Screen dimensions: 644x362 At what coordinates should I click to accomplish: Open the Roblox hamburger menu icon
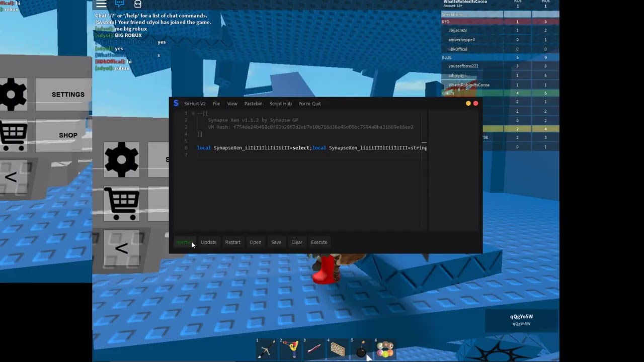tap(101, 4)
